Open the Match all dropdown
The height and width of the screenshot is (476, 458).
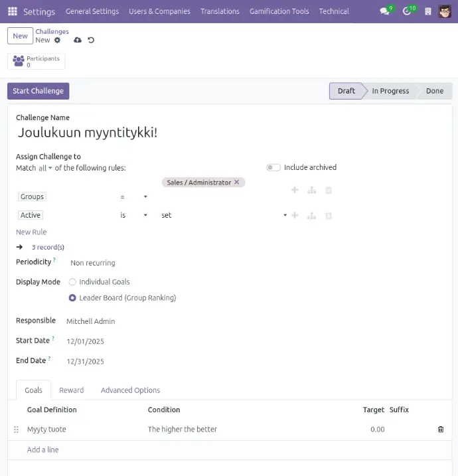point(45,169)
